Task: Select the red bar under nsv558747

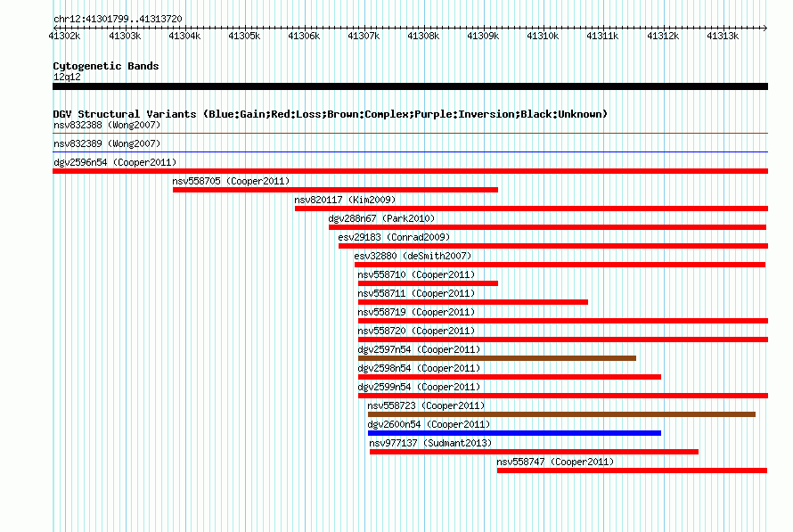Action: 633,471
